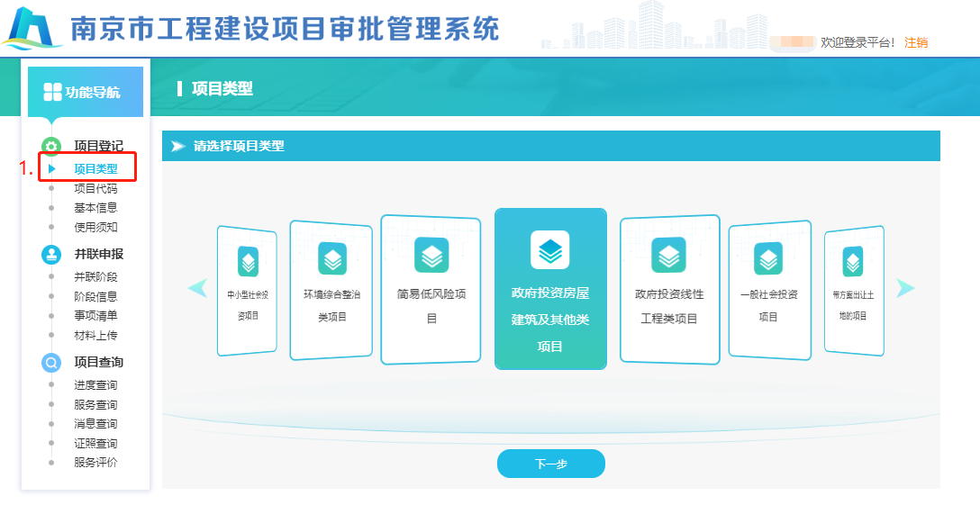Open 进度查询 under 项目查询
This screenshot has height=505, width=980.
tap(95, 385)
